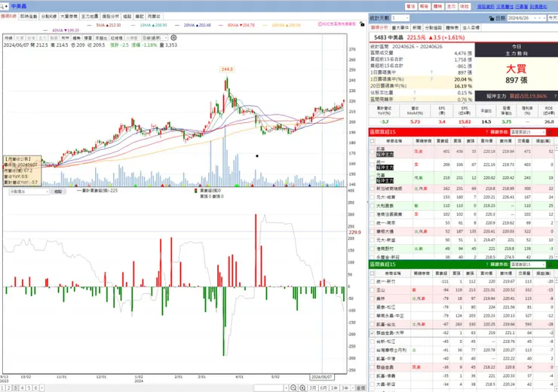Click the question mark in the 區間賣超15 header
The height and width of the screenshot is (392, 558).
(486, 265)
